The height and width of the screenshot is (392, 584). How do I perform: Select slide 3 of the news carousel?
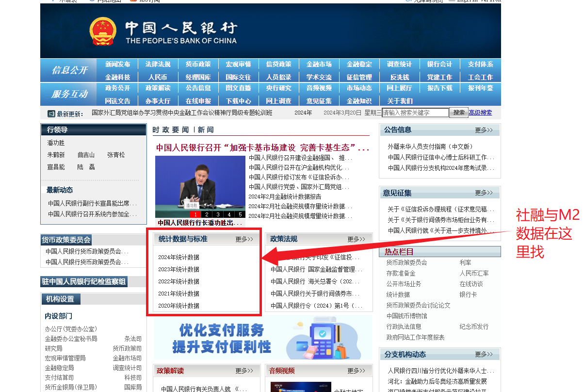tap(217, 214)
